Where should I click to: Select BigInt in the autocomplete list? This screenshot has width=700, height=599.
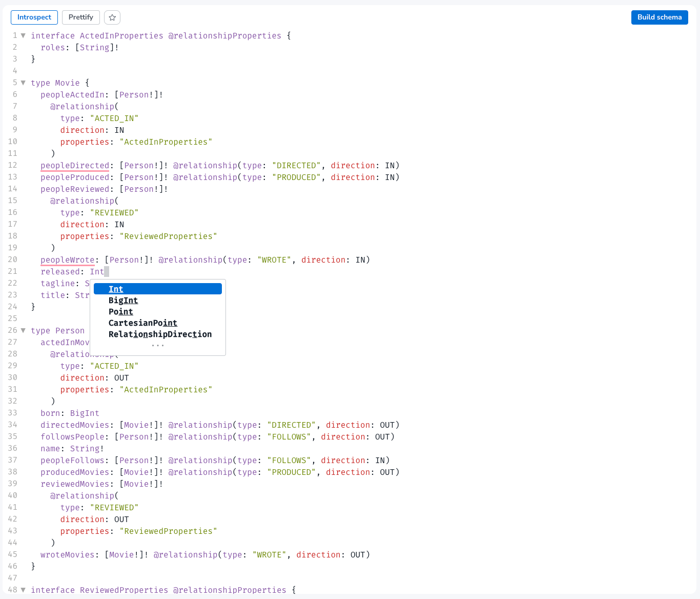pyautogui.click(x=158, y=301)
